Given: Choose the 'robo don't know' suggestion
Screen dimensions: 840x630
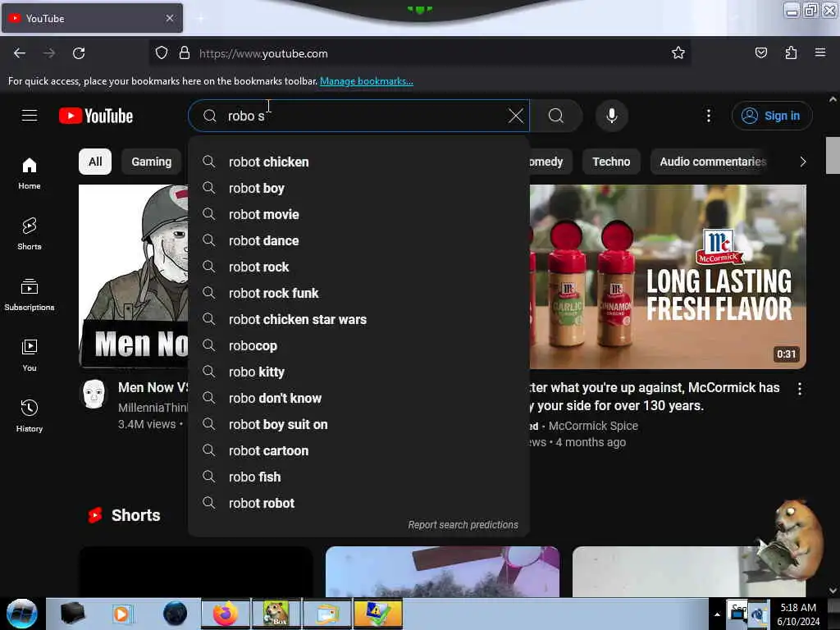Looking at the screenshot, I should (359, 398).
